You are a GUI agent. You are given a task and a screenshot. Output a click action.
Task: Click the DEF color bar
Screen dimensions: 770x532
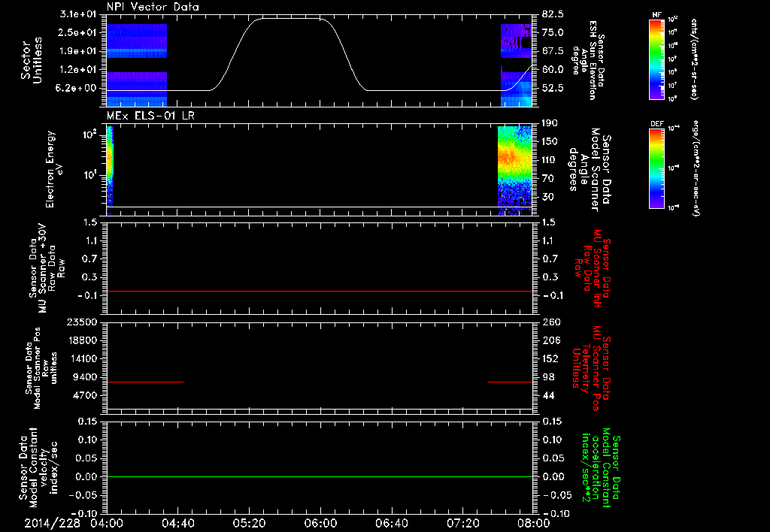657,168
